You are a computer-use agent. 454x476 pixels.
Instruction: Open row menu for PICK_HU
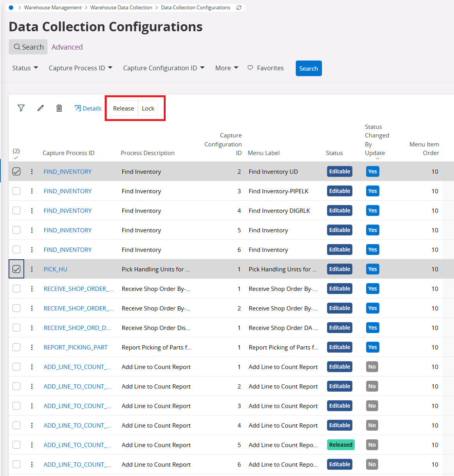(32, 269)
